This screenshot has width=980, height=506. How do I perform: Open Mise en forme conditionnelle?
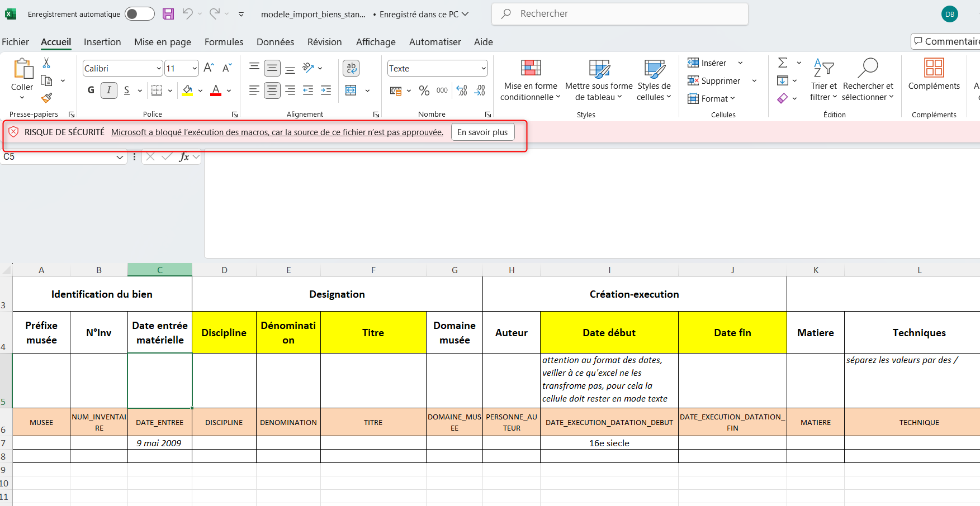pyautogui.click(x=531, y=80)
